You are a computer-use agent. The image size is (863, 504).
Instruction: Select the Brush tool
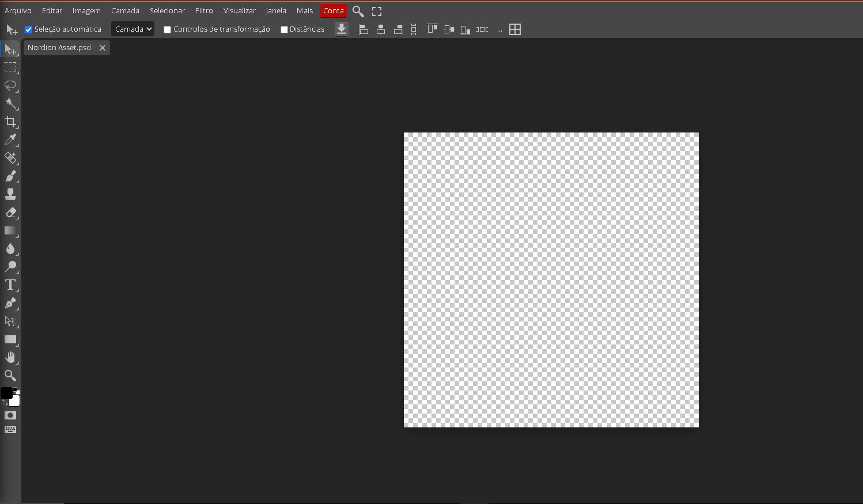pyautogui.click(x=10, y=176)
